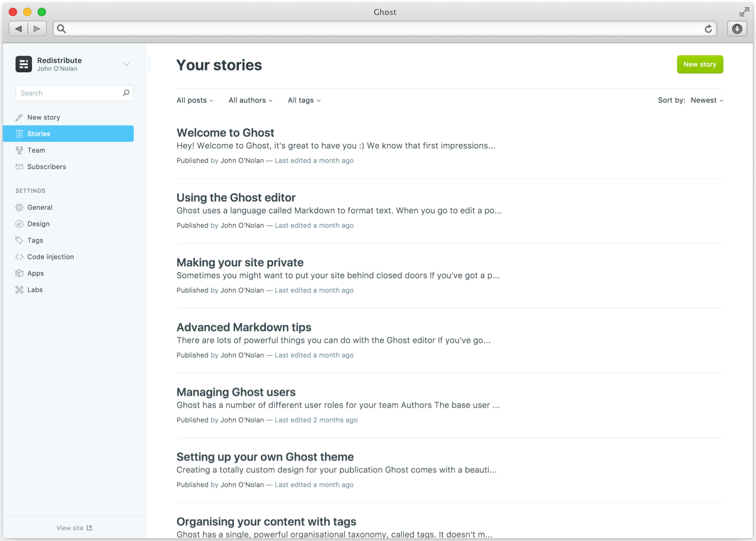Click the browser address bar
Screen dimensions: 756x541
384,29
